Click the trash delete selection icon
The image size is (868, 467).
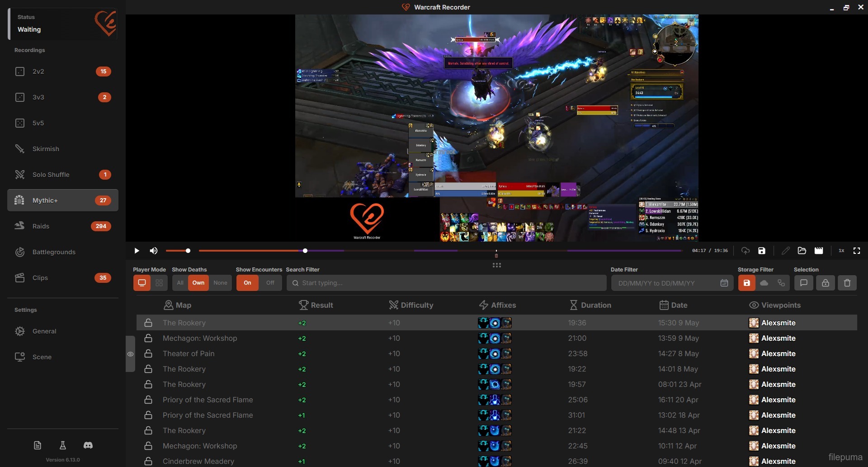[x=847, y=283]
